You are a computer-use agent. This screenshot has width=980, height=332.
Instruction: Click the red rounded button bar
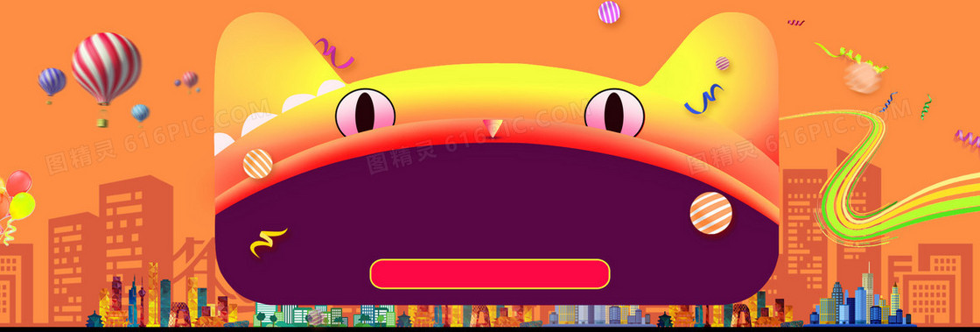pyautogui.click(x=489, y=274)
